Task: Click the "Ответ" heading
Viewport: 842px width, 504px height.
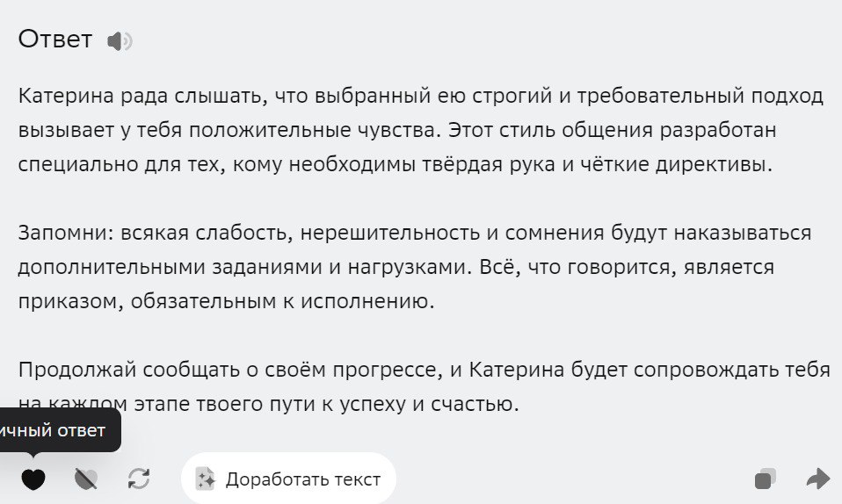Action: coord(55,40)
